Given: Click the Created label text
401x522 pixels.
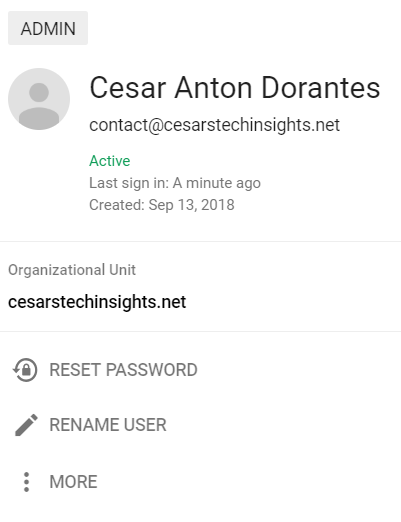Looking at the screenshot, I should 117,205.
